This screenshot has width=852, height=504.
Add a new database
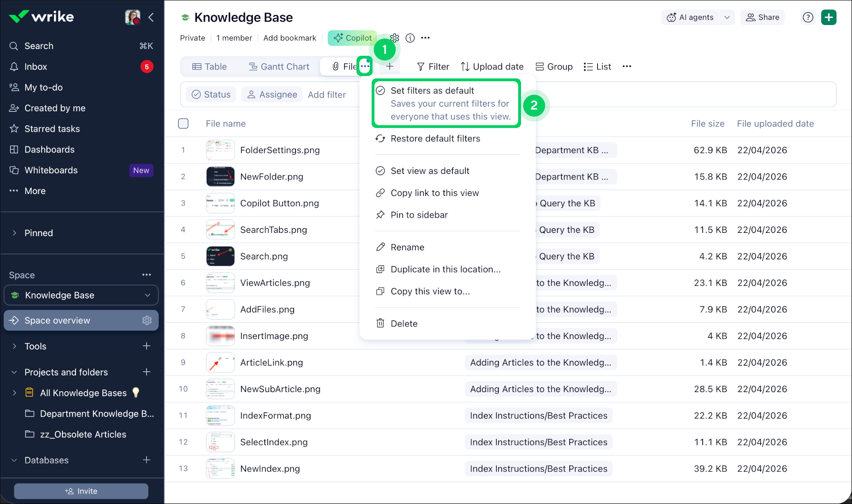pyautogui.click(x=147, y=460)
